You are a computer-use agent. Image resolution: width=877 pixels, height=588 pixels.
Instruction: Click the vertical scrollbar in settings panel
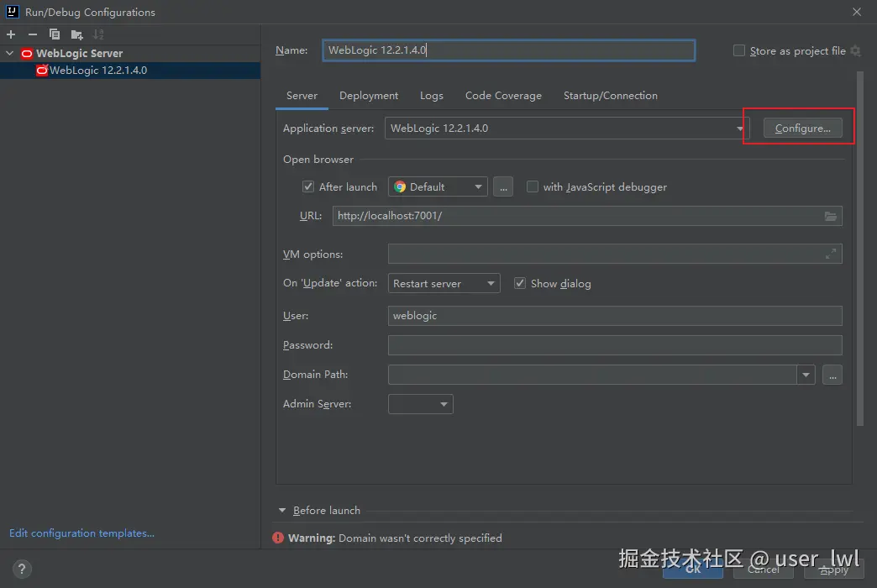tap(860, 249)
